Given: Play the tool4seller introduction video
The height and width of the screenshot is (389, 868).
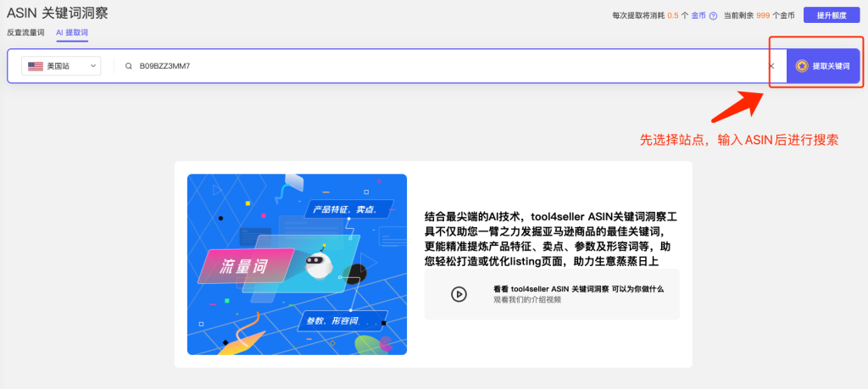Looking at the screenshot, I should [x=459, y=294].
